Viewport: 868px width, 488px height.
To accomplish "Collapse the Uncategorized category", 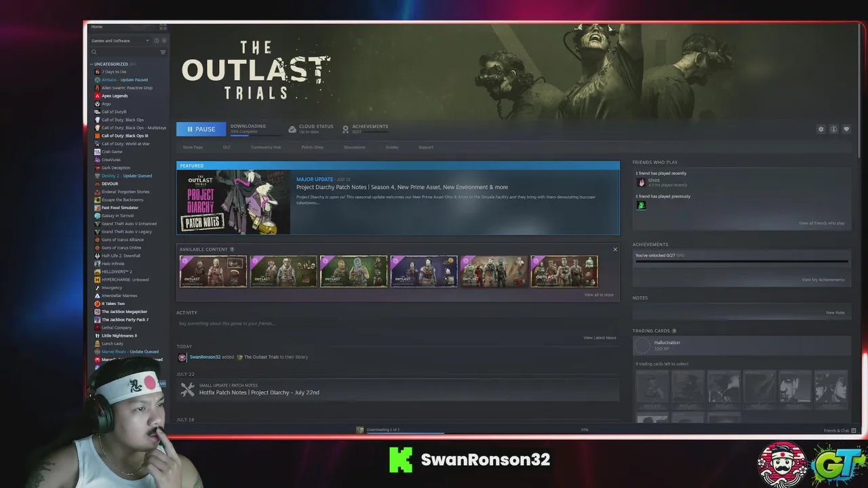I will (92, 64).
